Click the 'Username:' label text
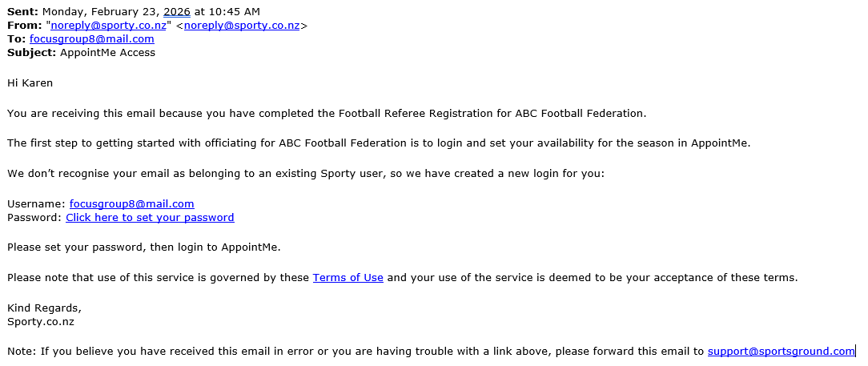868x366 pixels. click(37, 203)
